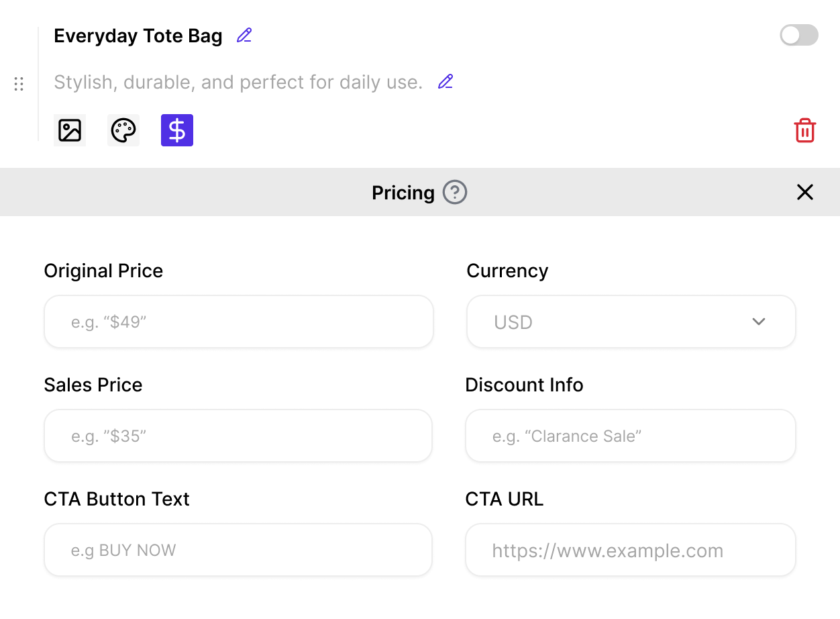The image size is (840, 619).
Task: Focus the Original Price field
Action: [238, 322]
